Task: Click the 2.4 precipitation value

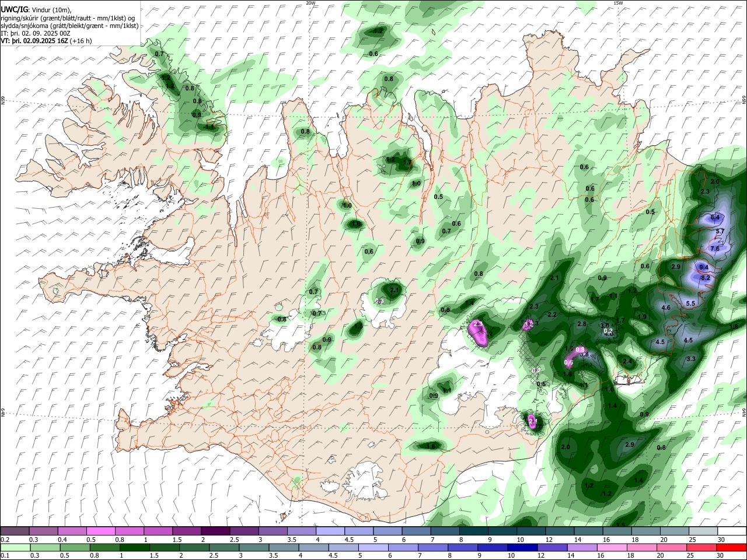Action: pyautogui.click(x=628, y=362)
